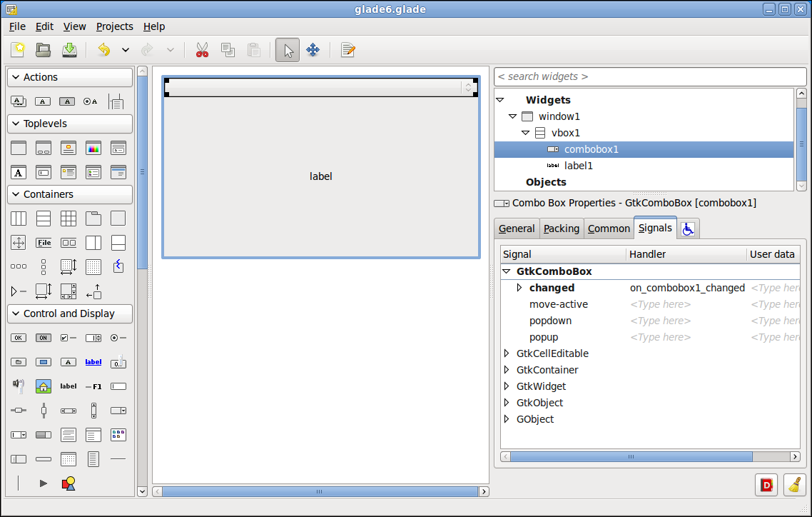Open the undo history dropdown arrow

pyautogui.click(x=126, y=50)
